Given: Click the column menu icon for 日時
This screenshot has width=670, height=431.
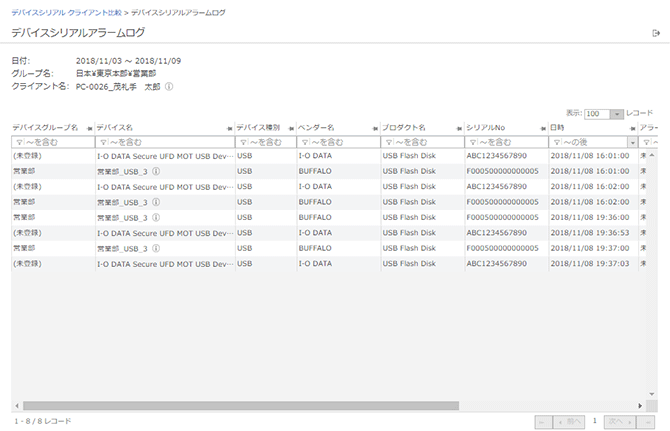Looking at the screenshot, I should pyautogui.click(x=631, y=129).
